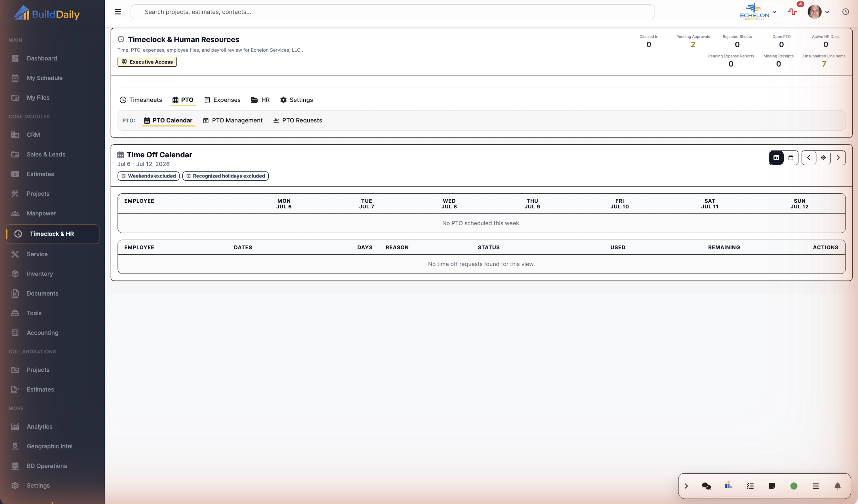Go to next week
This screenshot has width=858, height=504.
click(838, 158)
